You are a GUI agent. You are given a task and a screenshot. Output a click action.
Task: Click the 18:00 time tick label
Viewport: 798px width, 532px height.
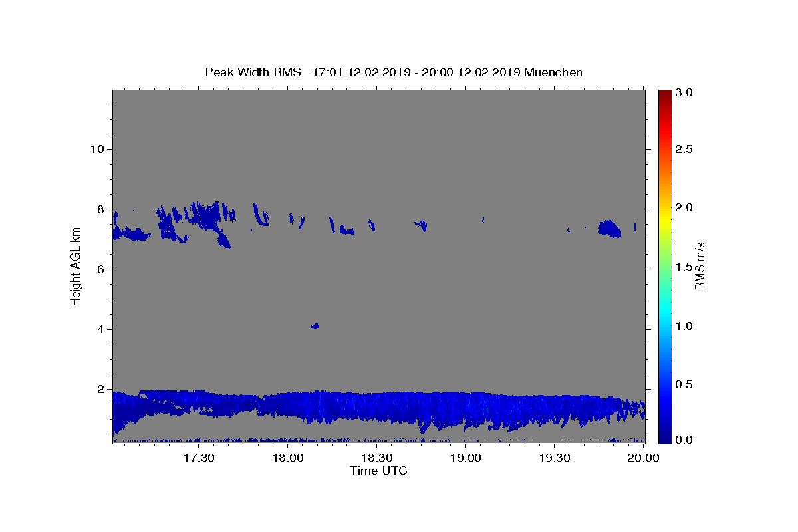coord(288,458)
